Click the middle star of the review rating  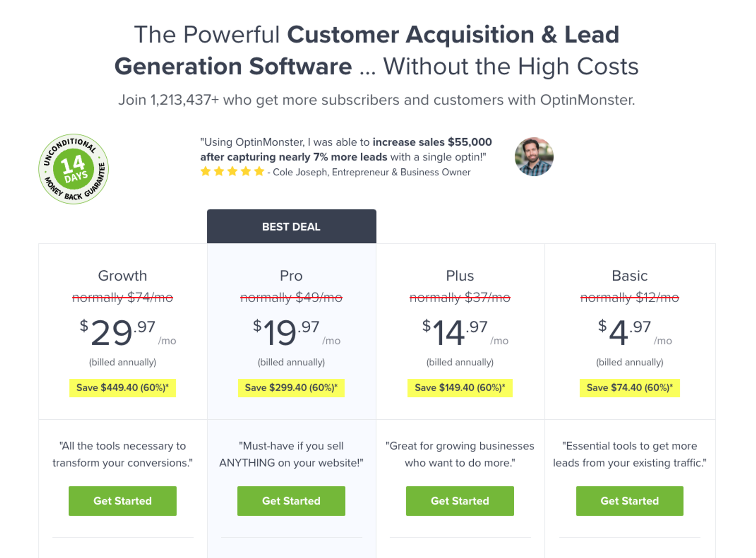232,171
